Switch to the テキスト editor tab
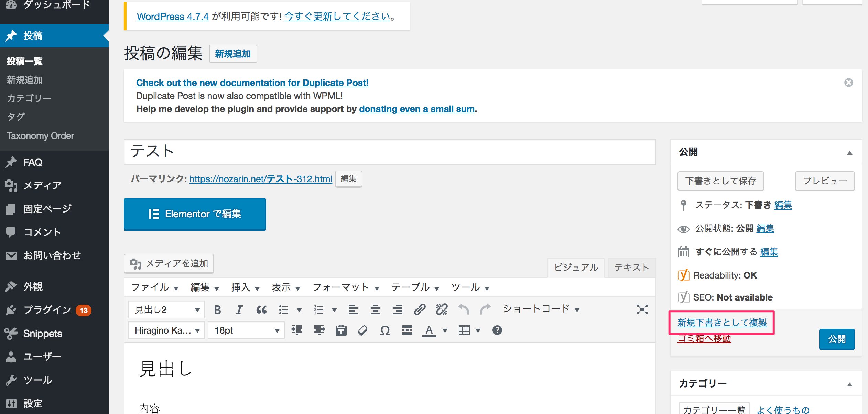This screenshot has height=414, width=868. (631, 268)
